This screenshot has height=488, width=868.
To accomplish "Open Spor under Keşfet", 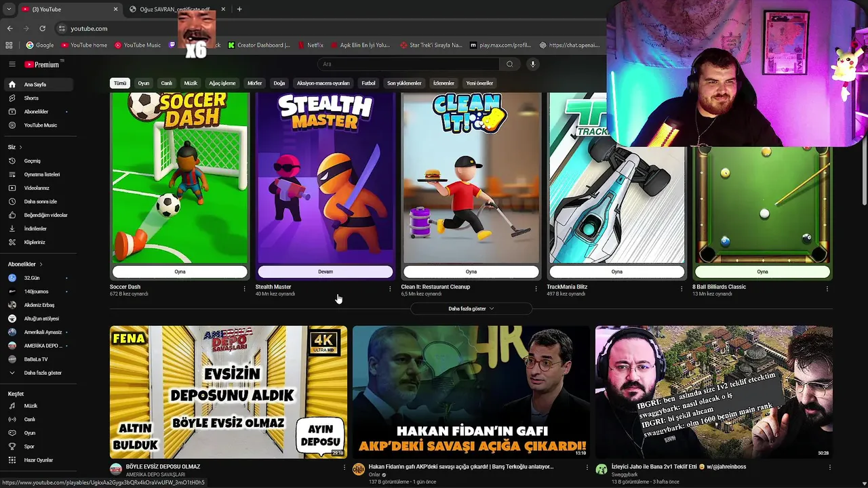I will [x=39, y=447].
